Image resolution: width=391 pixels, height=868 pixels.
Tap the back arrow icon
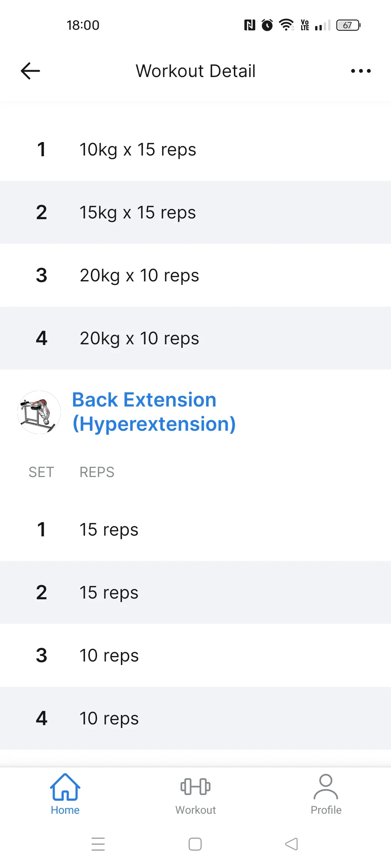pyautogui.click(x=30, y=71)
